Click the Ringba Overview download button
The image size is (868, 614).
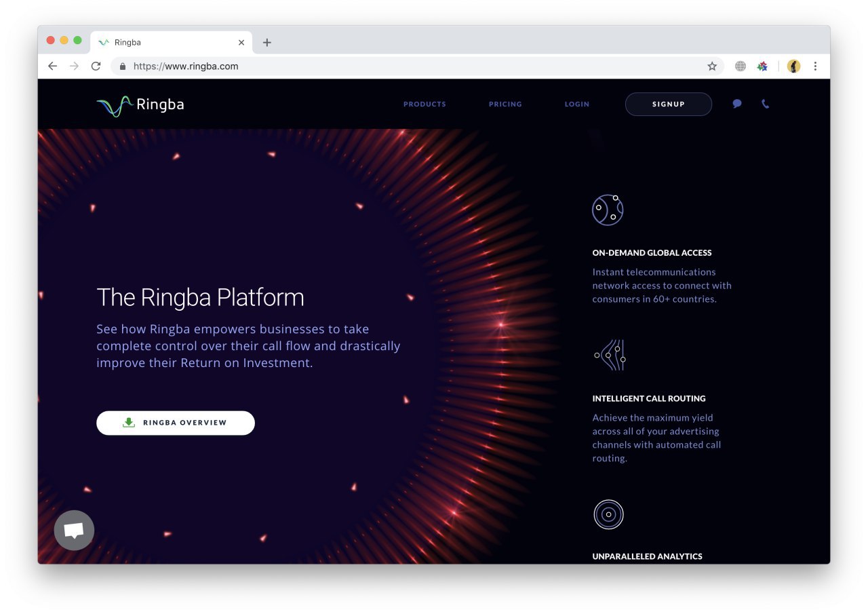point(176,423)
